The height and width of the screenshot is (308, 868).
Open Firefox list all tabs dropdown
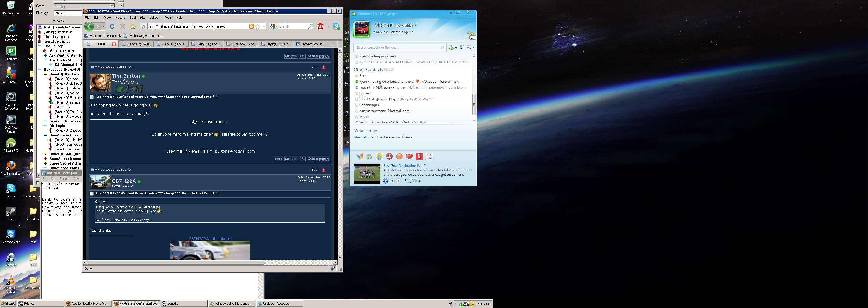(x=340, y=44)
